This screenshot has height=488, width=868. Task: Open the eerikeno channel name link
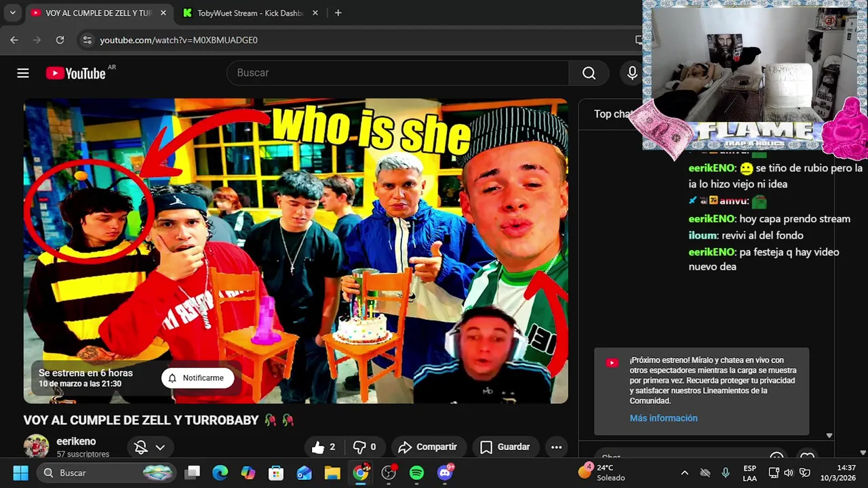coord(76,441)
